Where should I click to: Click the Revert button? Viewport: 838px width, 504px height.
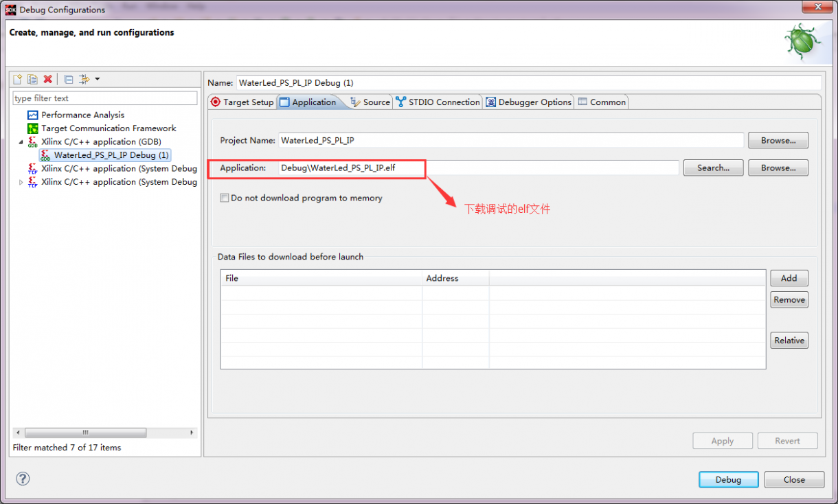pyautogui.click(x=788, y=441)
